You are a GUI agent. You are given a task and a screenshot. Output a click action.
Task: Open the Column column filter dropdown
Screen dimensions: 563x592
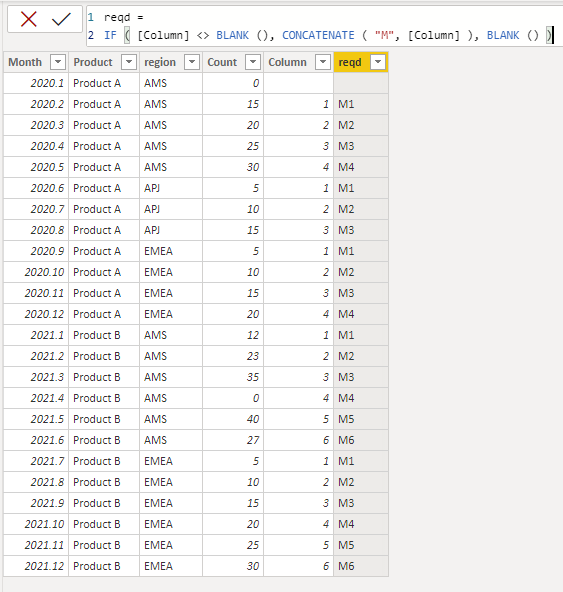[323, 62]
